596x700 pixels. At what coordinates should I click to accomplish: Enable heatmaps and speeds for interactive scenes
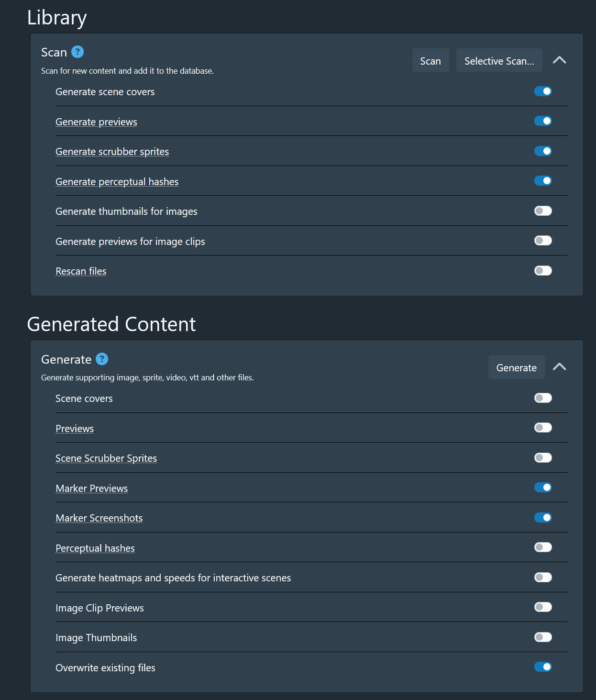543,578
